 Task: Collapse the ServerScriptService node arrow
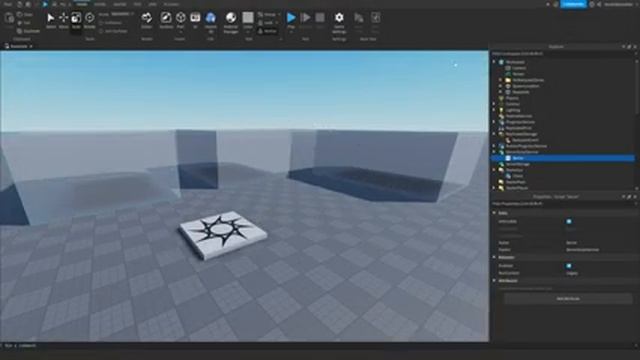[494, 152]
